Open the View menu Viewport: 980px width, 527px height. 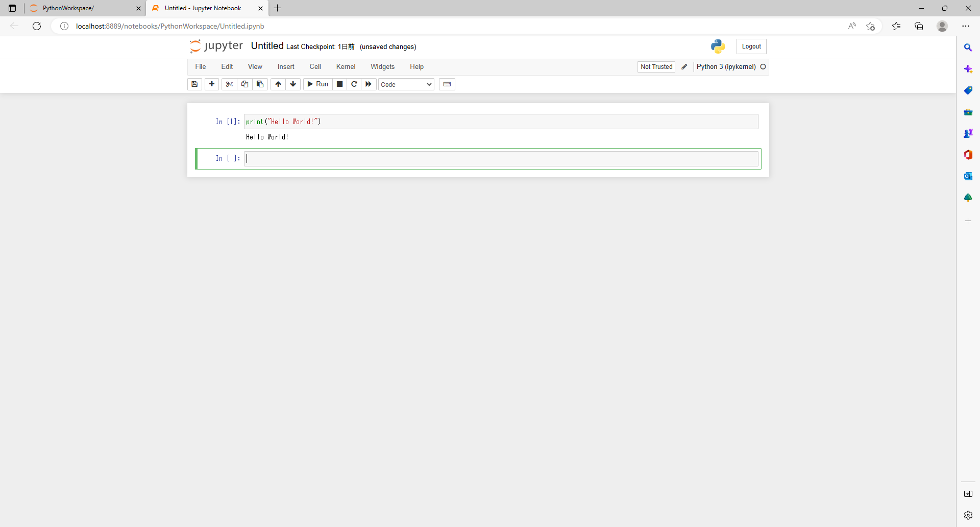click(255, 67)
